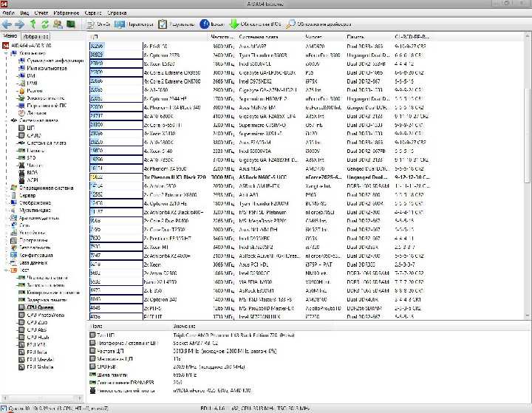
Task: Select the DMI tree item
Action: 27,75
